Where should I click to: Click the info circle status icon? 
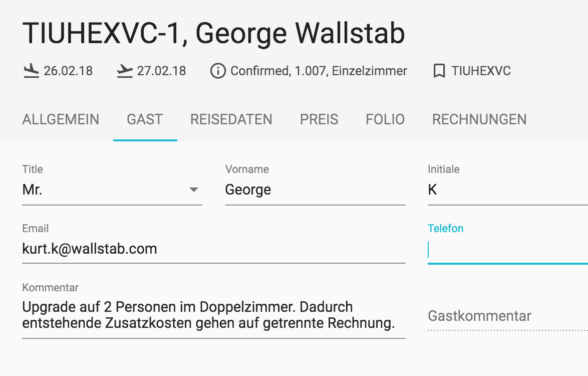point(218,71)
